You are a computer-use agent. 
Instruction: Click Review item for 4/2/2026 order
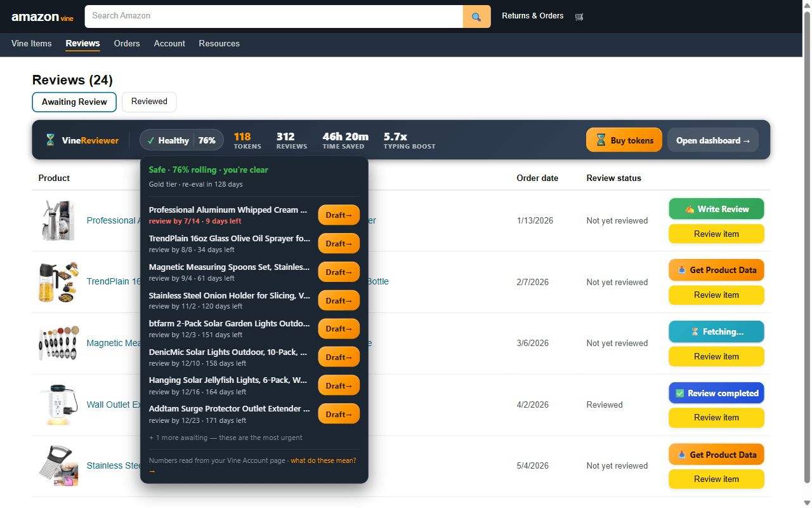tap(716, 417)
